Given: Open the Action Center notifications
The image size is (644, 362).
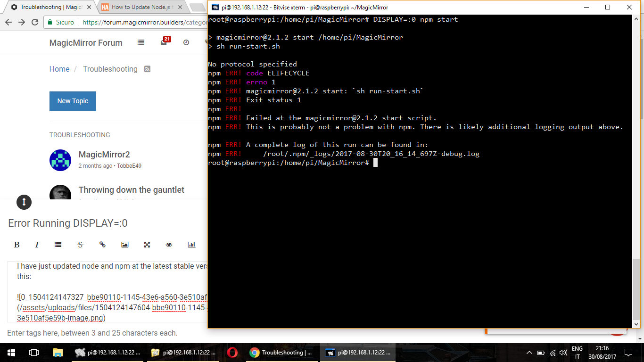Looking at the screenshot, I should tap(628, 352).
